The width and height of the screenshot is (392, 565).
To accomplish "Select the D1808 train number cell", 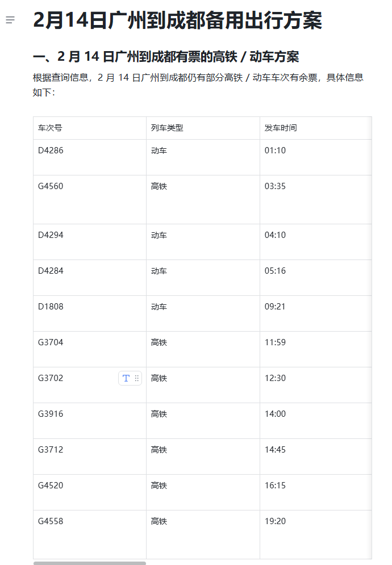I will point(51,307).
